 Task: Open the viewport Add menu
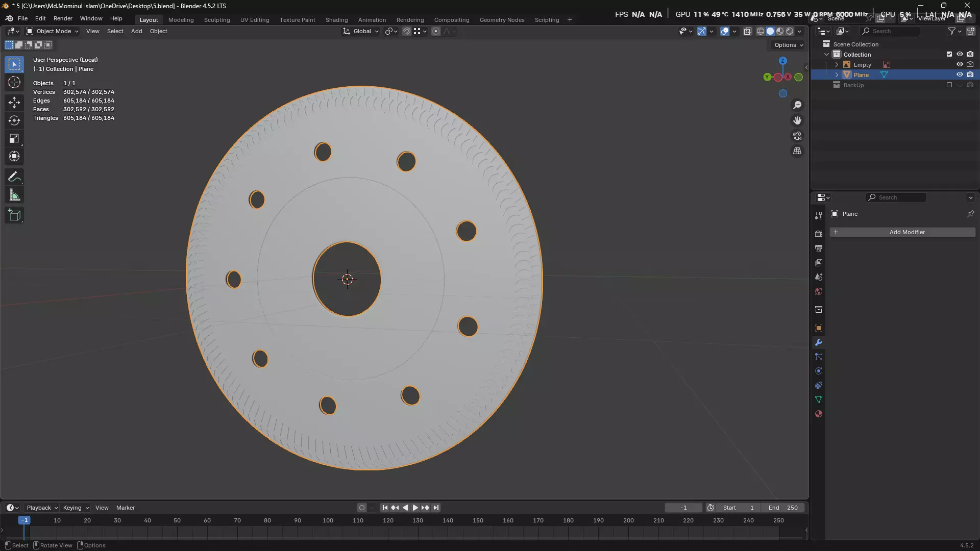136,31
